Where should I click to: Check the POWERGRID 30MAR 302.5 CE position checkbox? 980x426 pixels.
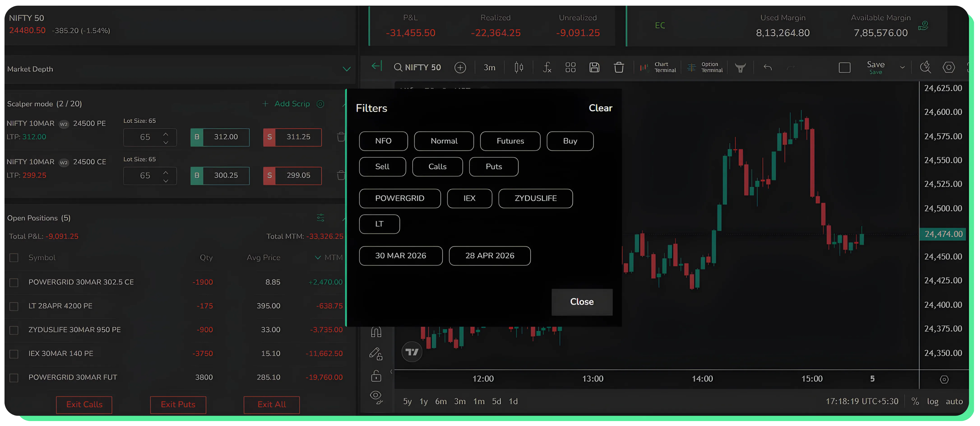(14, 282)
